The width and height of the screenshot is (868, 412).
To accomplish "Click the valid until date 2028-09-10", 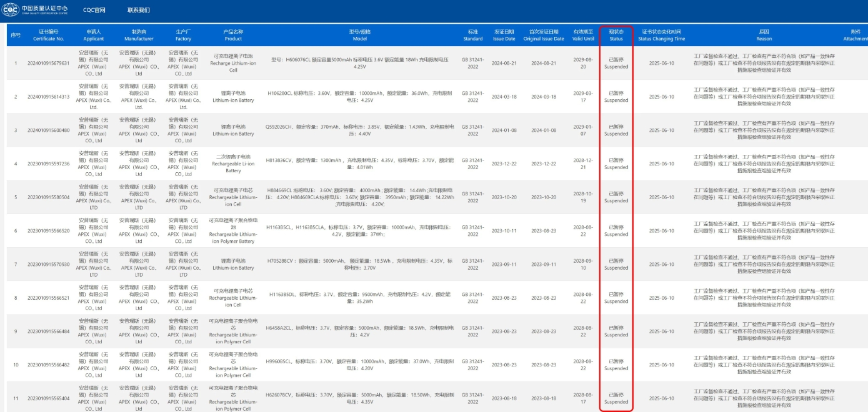I will [x=584, y=264].
